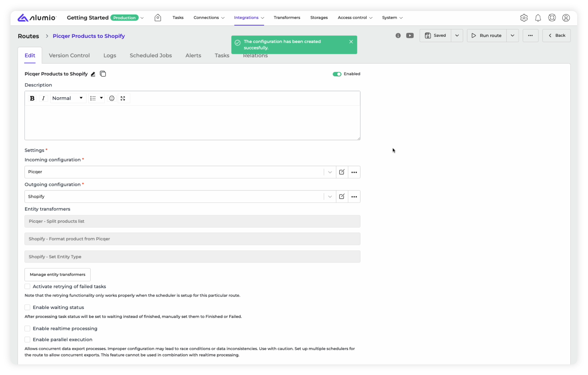
Task: Click the Saved button
Action: (x=435, y=35)
